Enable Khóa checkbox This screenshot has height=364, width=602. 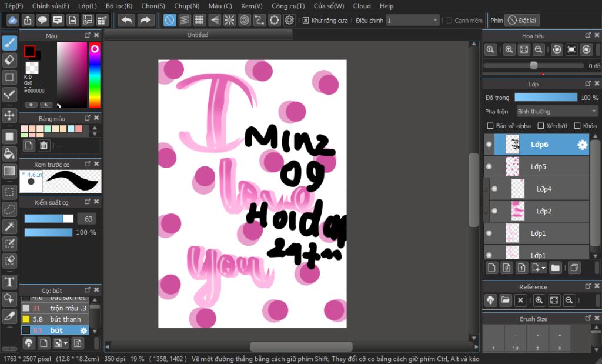[577, 126]
